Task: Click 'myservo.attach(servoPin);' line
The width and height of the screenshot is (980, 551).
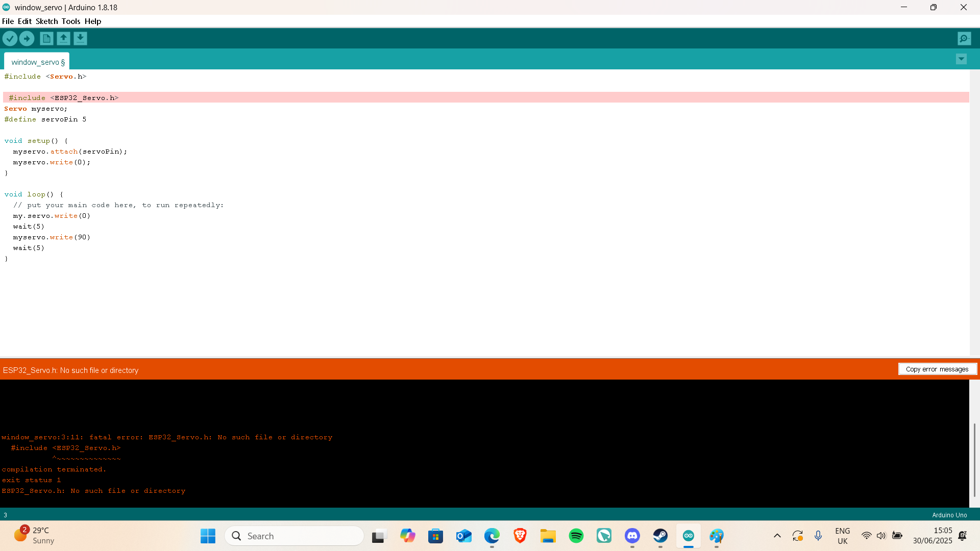Action: (70, 152)
